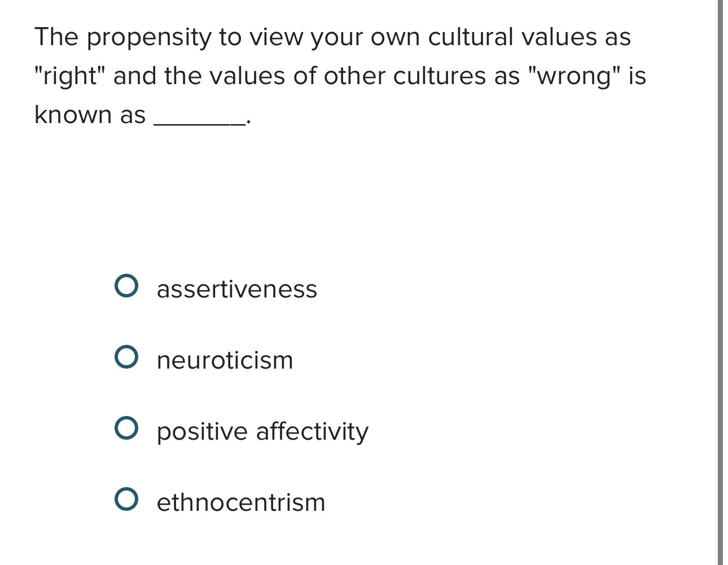728x565 pixels.
Task: Click the positive affectivity answer label
Action: coord(262,432)
